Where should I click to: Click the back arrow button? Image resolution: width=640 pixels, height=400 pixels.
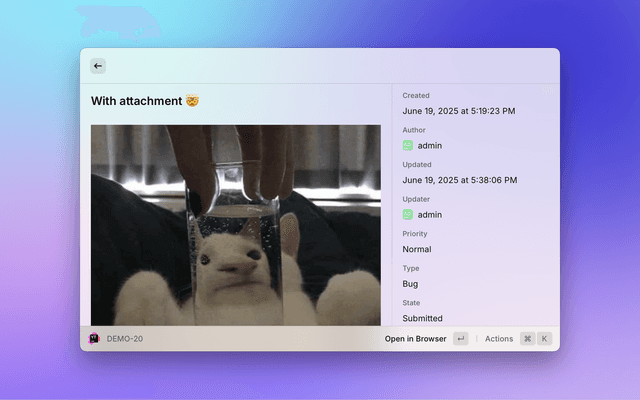click(98, 66)
